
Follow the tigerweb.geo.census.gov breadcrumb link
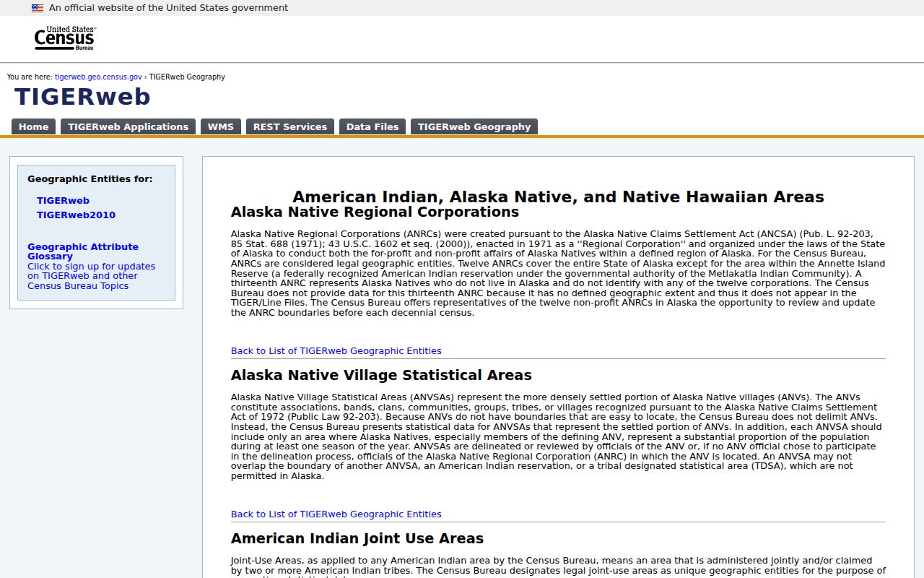point(98,77)
